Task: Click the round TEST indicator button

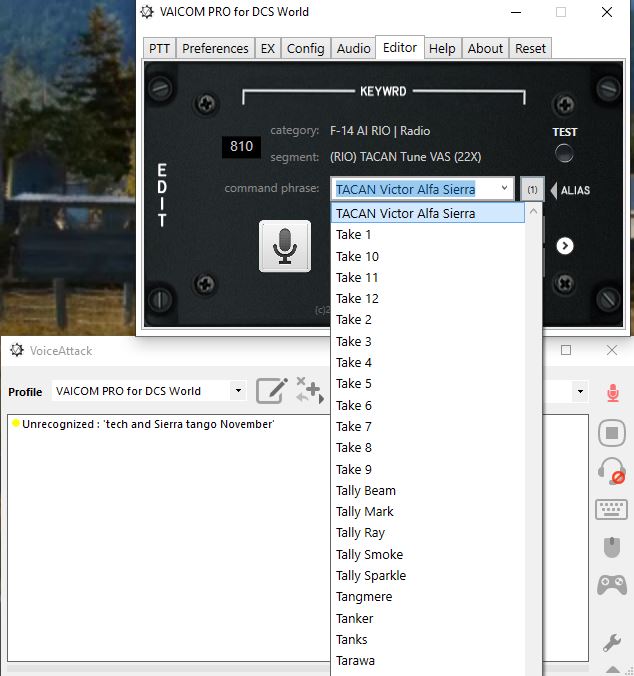Action: 564,153
